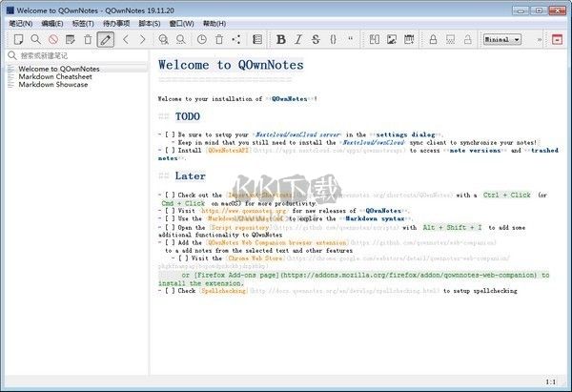Click the 1:1 status bar indicator
This screenshot has width=572, height=392.
(x=551, y=382)
